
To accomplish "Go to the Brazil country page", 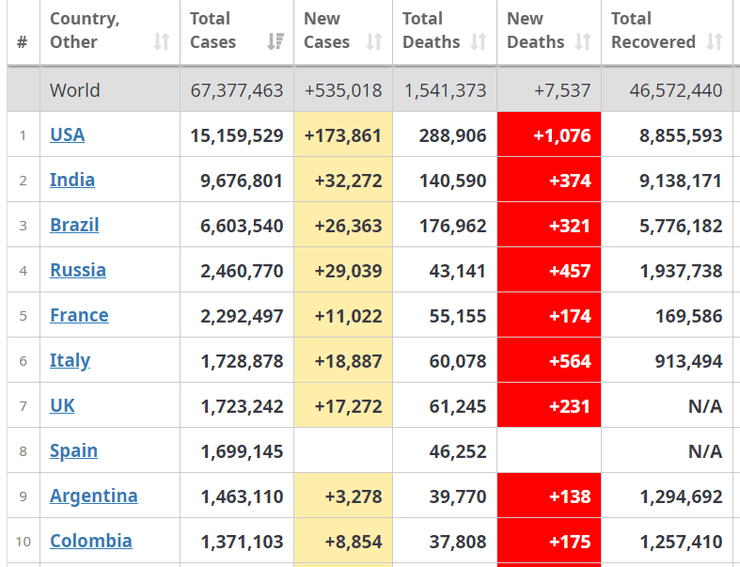I will tap(74, 225).
